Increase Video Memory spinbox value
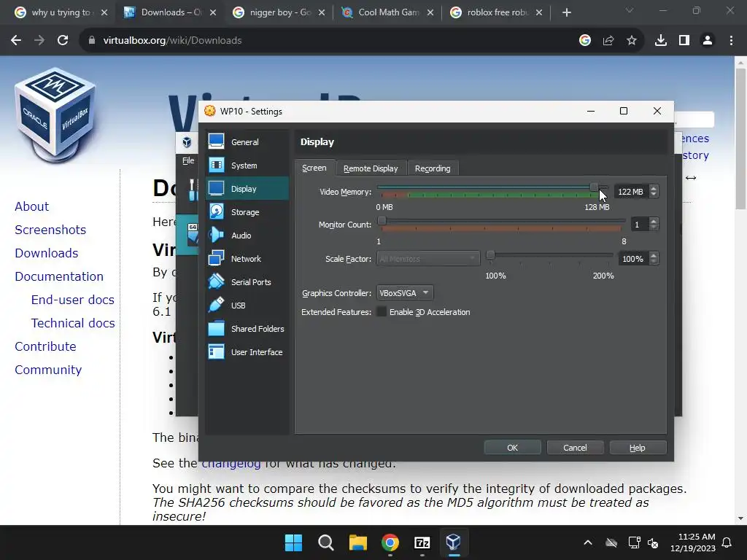 point(654,189)
